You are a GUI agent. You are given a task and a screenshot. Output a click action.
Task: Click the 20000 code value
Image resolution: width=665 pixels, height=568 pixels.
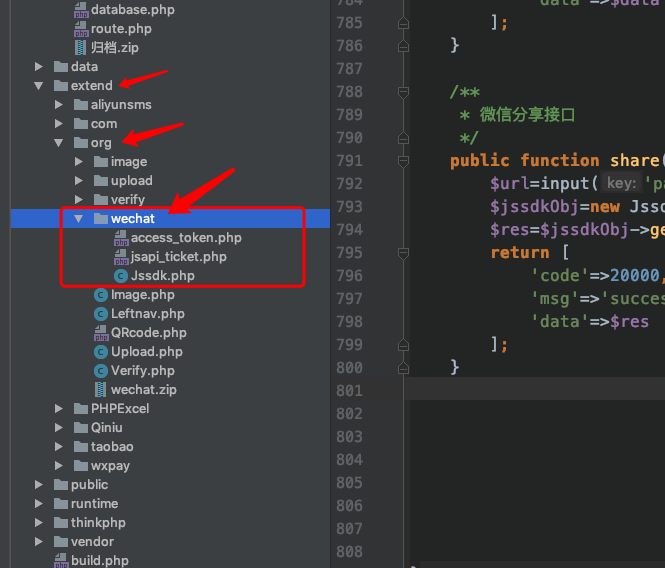click(634, 276)
